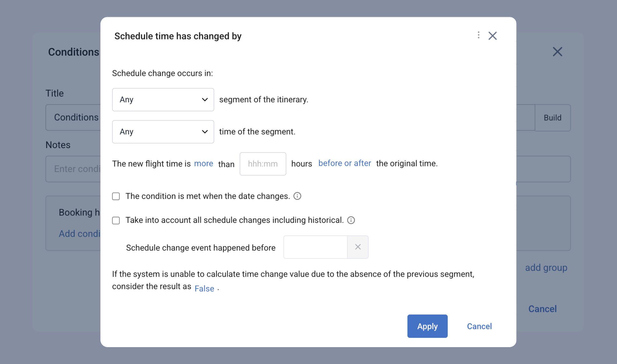Click info icon beside historical schedule changes

pyautogui.click(x=351, y=220)
